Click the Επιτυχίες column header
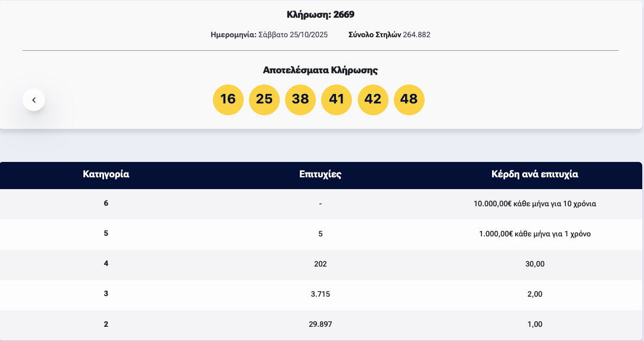The image size is (644, 341). (320, 175)
